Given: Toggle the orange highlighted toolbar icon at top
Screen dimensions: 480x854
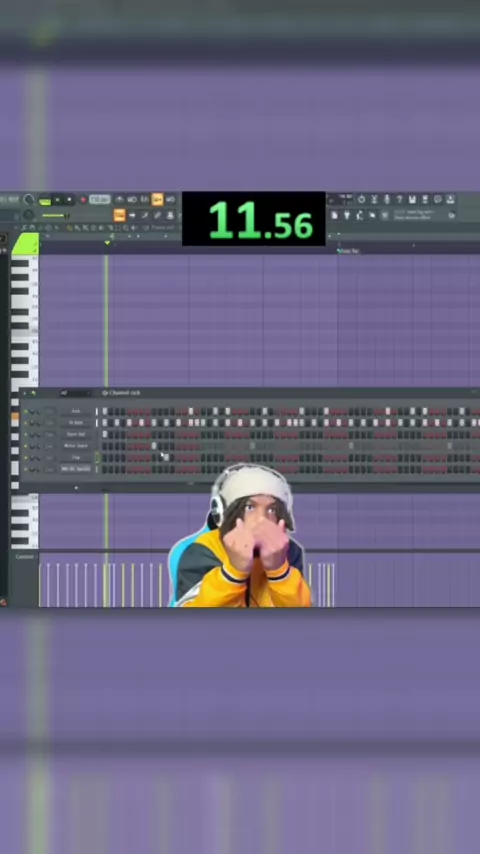Looking at the screenshot, I should click(x=157, y=200).
